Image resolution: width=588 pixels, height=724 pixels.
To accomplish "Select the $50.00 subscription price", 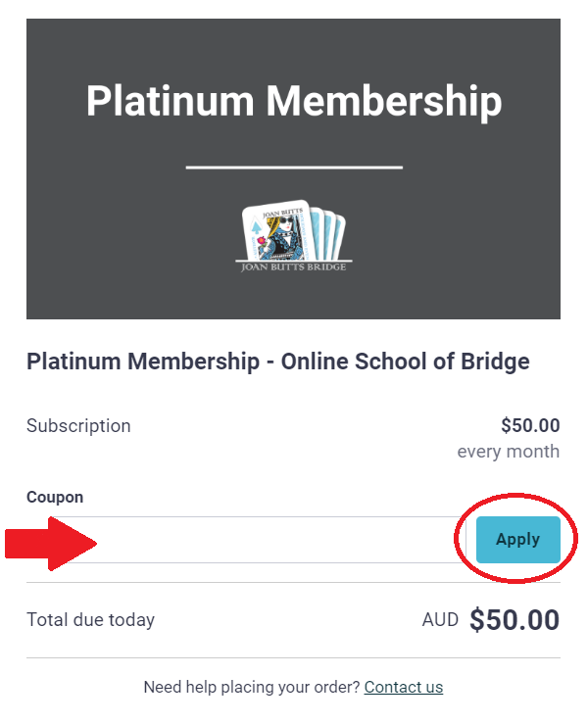I will (x=530, y=425).
